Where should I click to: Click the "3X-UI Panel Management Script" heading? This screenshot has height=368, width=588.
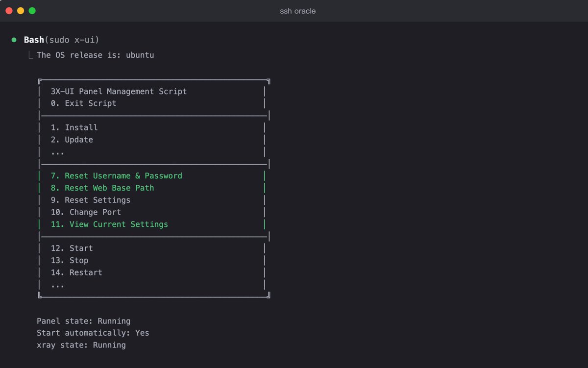pos(119,91)
